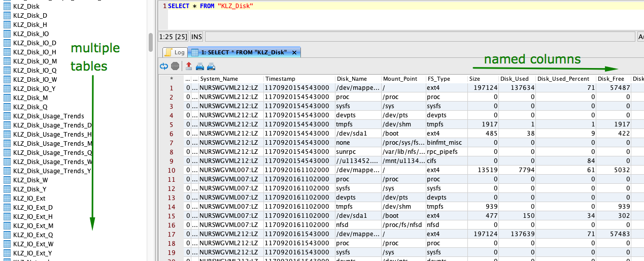Select the KLZ_Disk_Usage_Trends_H table
The image size is (644, 261).
(52, 134)
